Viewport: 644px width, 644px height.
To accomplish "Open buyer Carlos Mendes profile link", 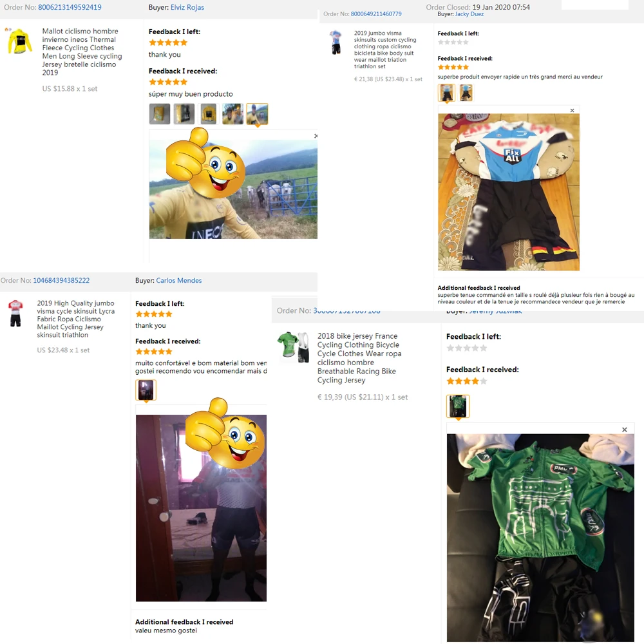I will coord(178,281).
